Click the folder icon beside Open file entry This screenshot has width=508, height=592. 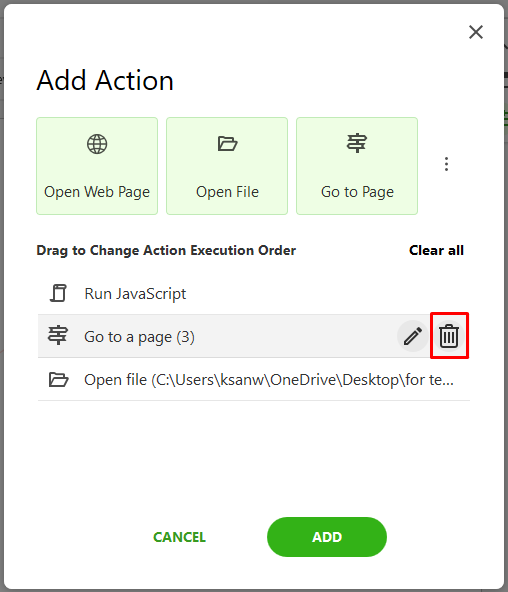point(58,379)
